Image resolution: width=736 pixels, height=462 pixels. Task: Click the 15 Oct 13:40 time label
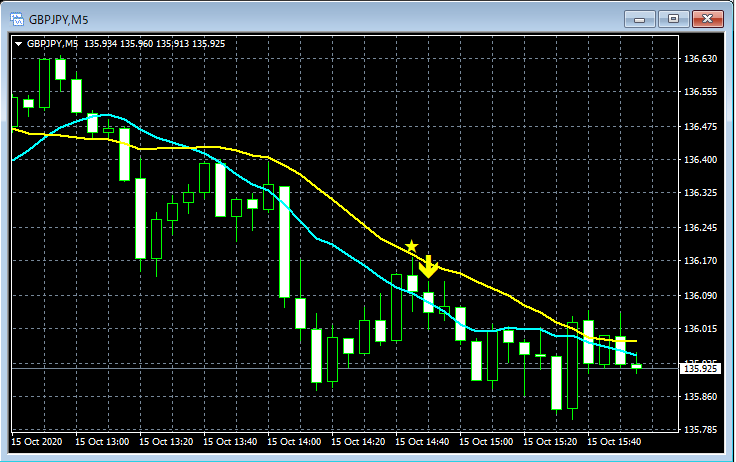[x=230, y=442]
